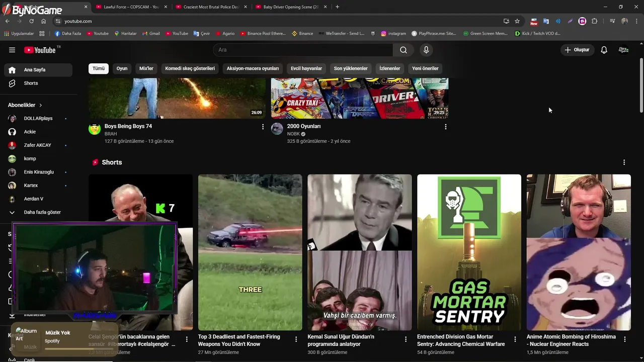Select Evcil hayvanlar filter chip
Screen dimensions: 644x362
pos(306,68)
